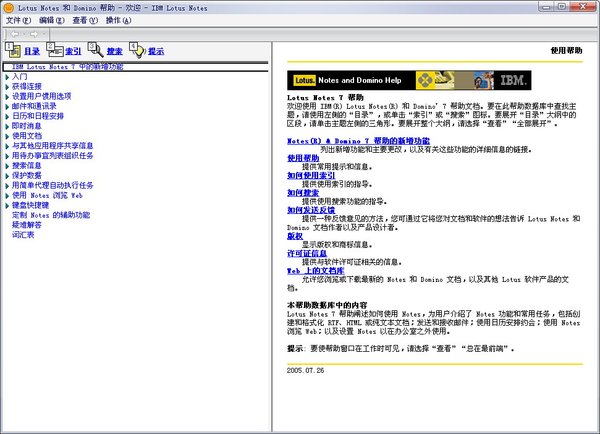The width and height of the screenshot is (600, 434).
Task: Click the 索引 (Index) card icon
Action: tap(54, 50)
